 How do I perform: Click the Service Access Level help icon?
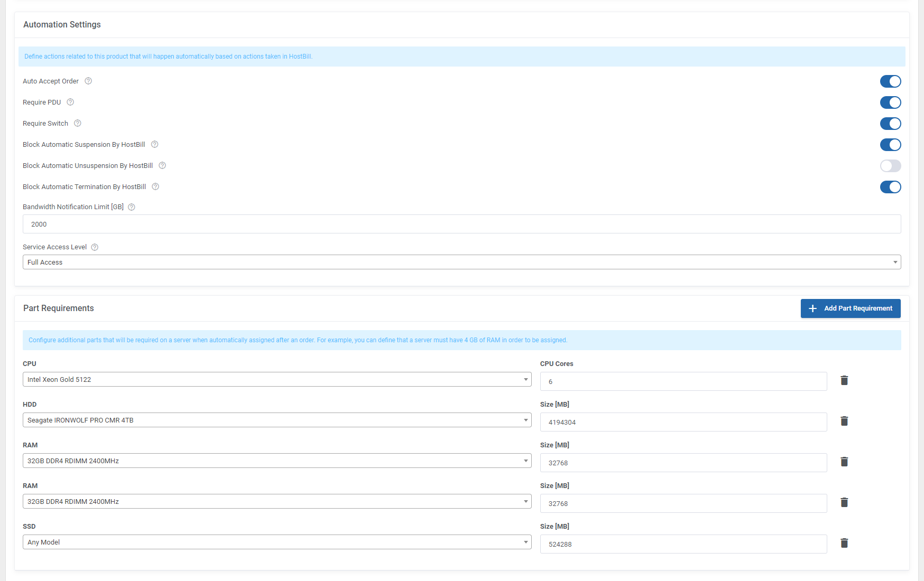tap(94, 247)
